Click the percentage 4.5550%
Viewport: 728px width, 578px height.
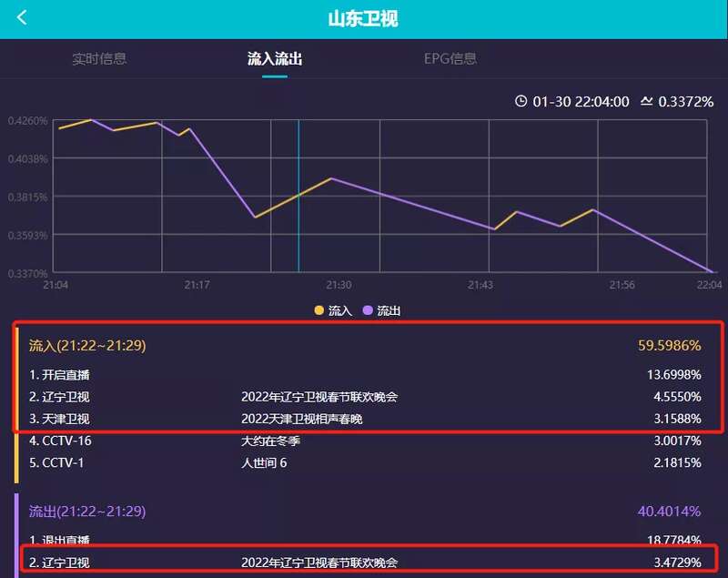click(677, 397)
